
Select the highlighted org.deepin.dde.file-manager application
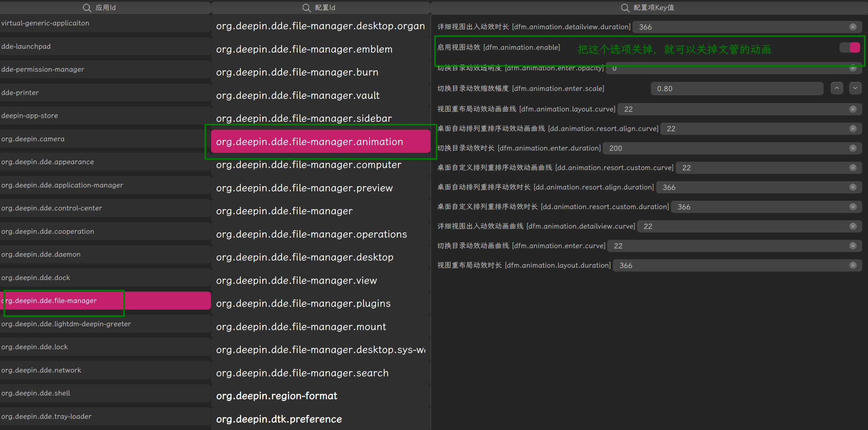[105, 300]
